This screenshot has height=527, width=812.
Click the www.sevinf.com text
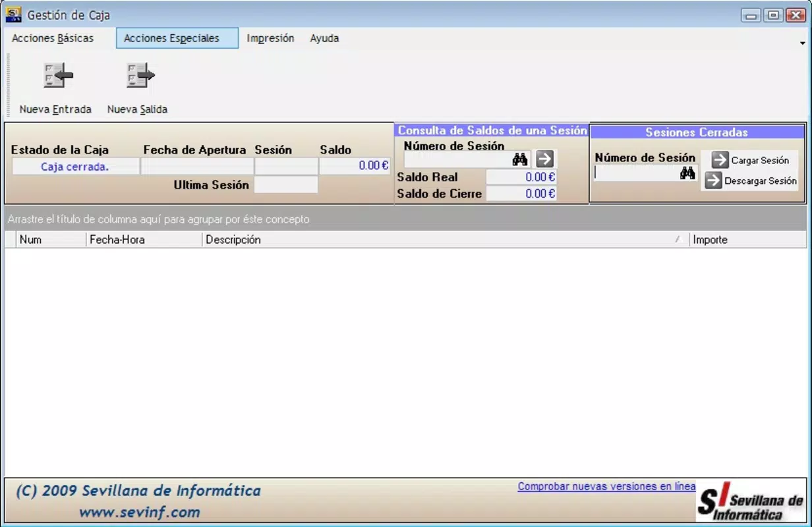pyautogui.click(x=139, y=512)
